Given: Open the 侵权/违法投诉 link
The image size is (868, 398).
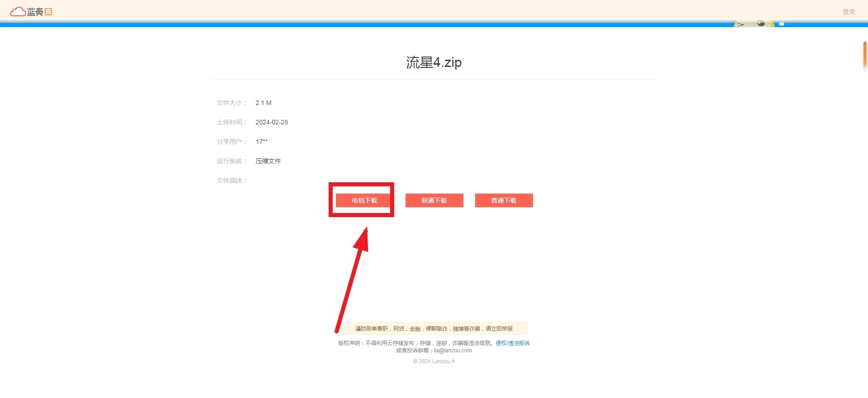Looking at the screenshot, I should [x=513, y=343].
